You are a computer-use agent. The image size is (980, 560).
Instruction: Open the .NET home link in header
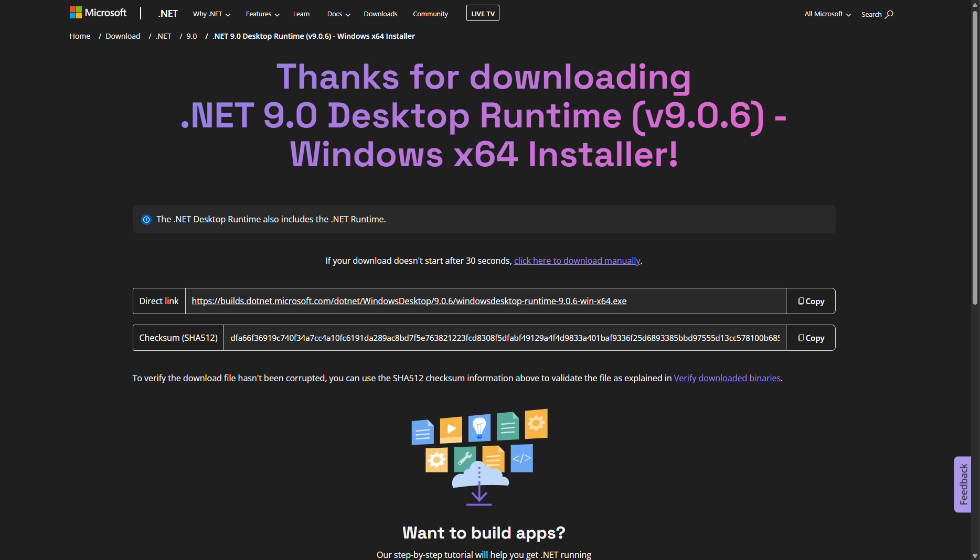coord(168,14)
